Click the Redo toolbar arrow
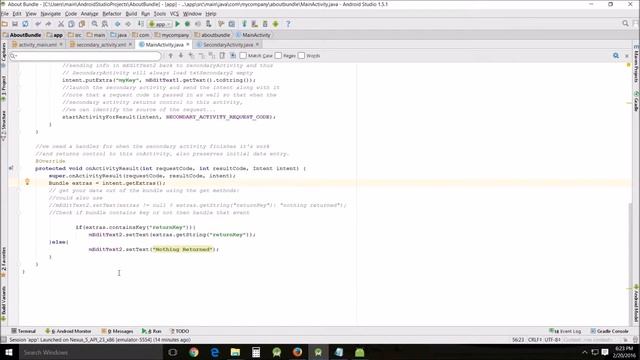The image size is (640, 360). click(48, 24)
